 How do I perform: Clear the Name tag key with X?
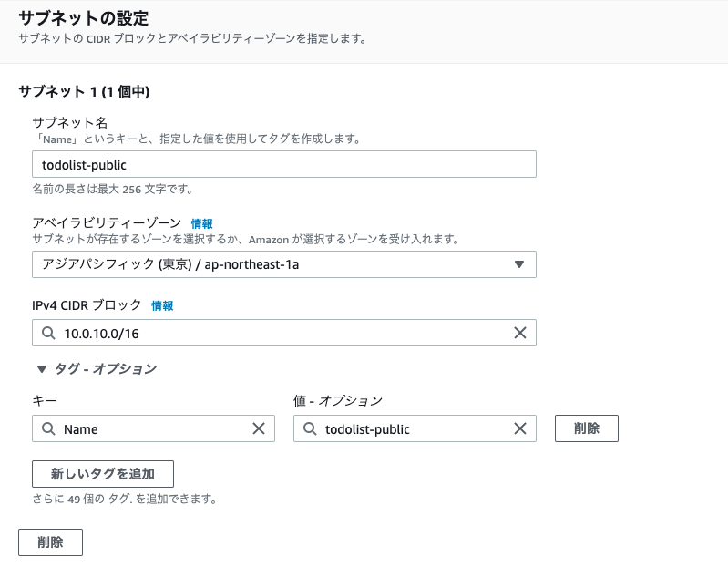(x=259, y=428)
